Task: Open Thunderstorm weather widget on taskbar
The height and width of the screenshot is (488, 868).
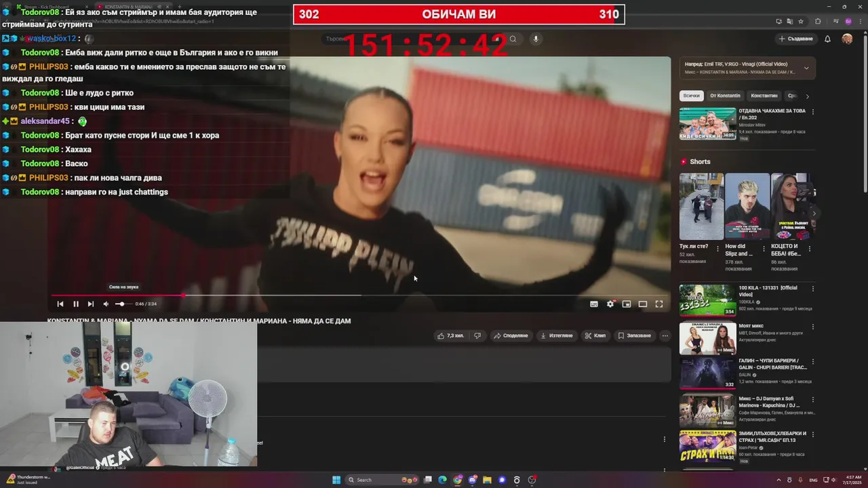Action: click(27, 480)
